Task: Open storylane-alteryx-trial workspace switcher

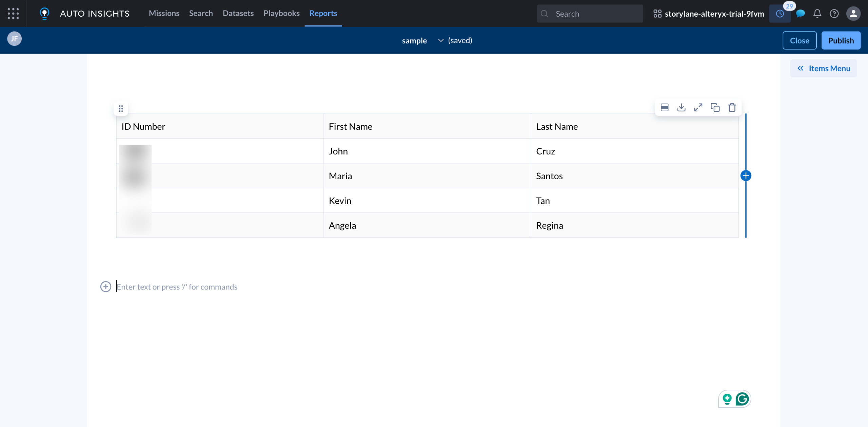Action: (709, 14)
